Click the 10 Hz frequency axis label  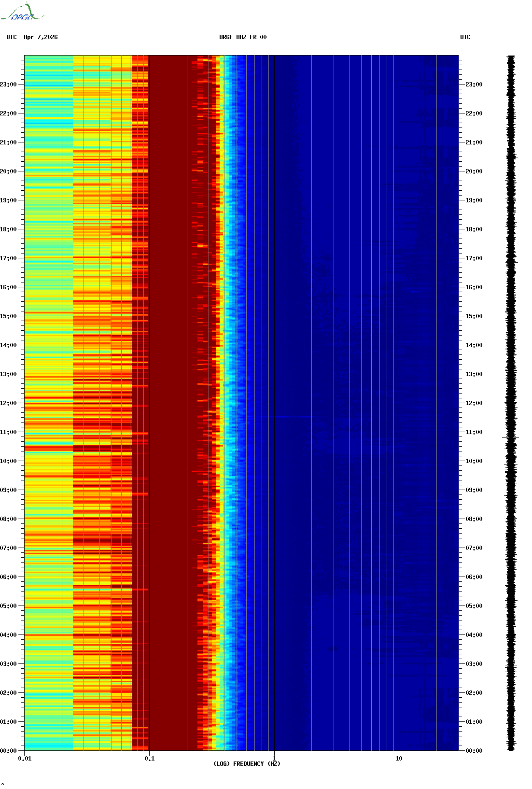pos(399,759)
